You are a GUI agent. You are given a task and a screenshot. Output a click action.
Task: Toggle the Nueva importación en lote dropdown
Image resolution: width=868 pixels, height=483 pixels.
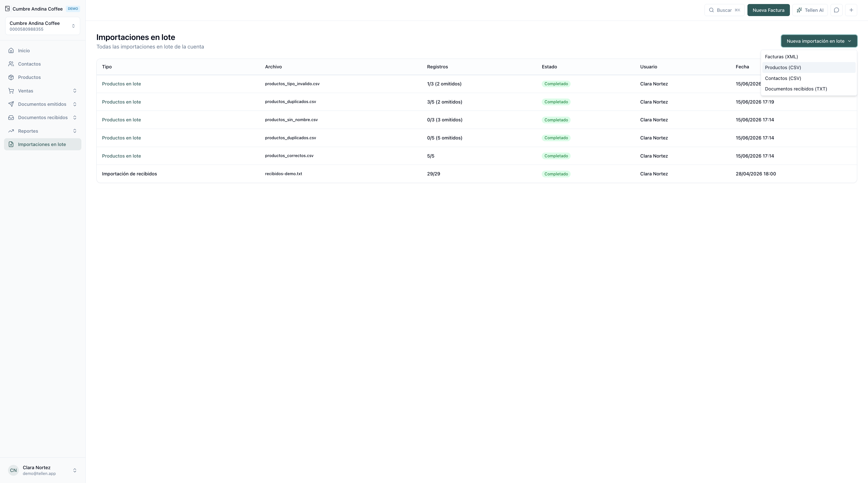819,41
